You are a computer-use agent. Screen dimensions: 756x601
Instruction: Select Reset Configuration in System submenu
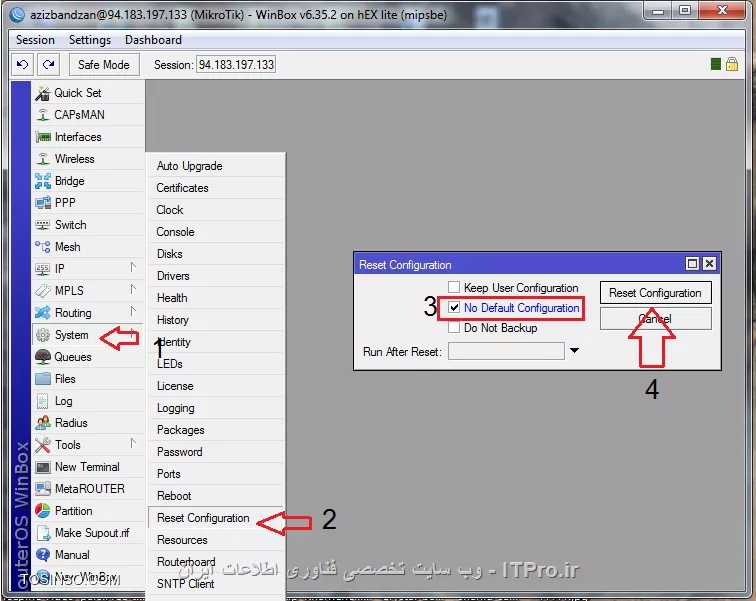coord(216,518)
